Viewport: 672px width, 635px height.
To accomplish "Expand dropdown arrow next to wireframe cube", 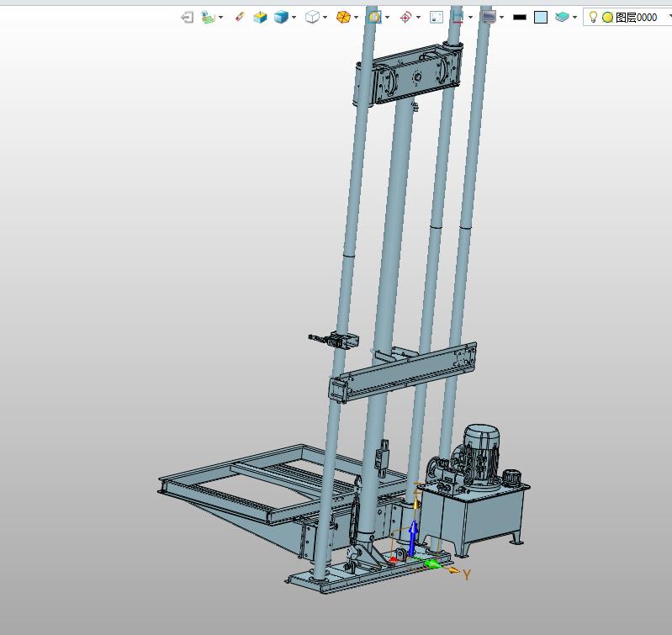I will 325,17.
